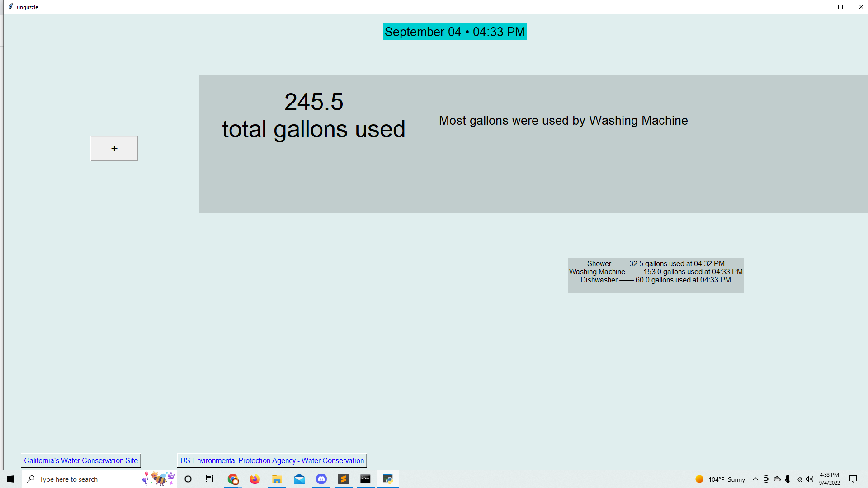868x488 pixels.
Task: Open the Windows Start menu
Action: [x=11, y=479]
